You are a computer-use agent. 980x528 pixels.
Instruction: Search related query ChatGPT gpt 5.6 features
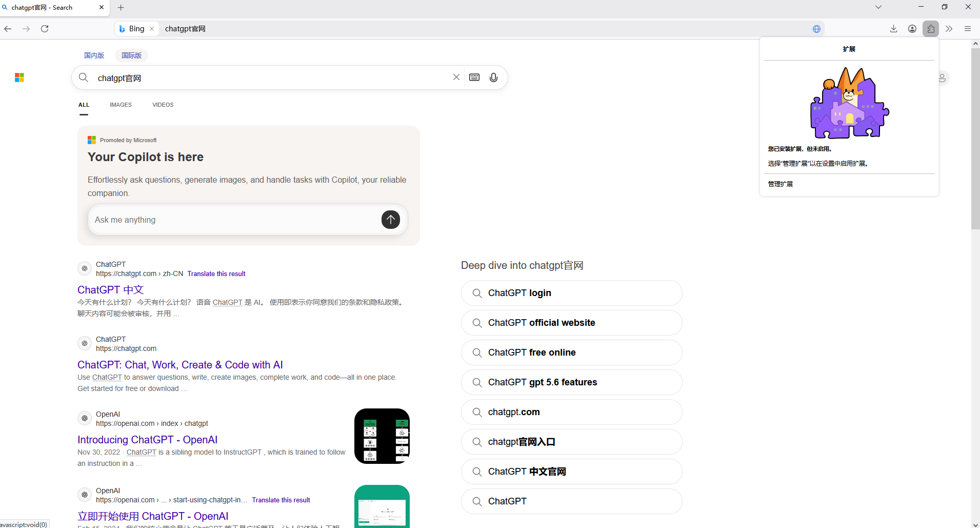click(572, 382)
